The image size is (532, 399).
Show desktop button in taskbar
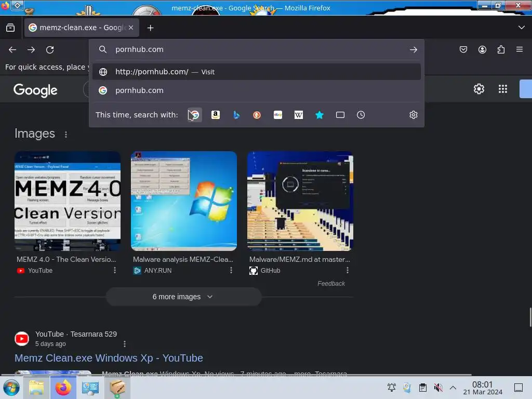click(x=518, y=388)
